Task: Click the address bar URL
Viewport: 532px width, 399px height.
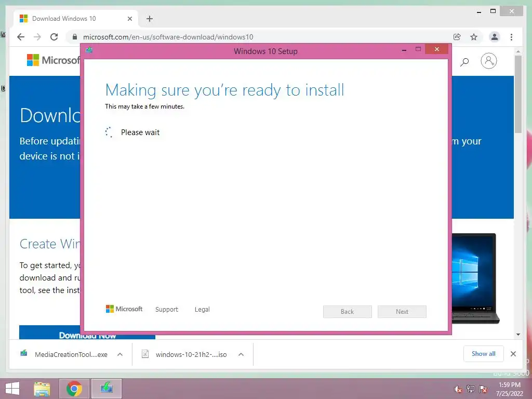Action: [x=168, y=37]
